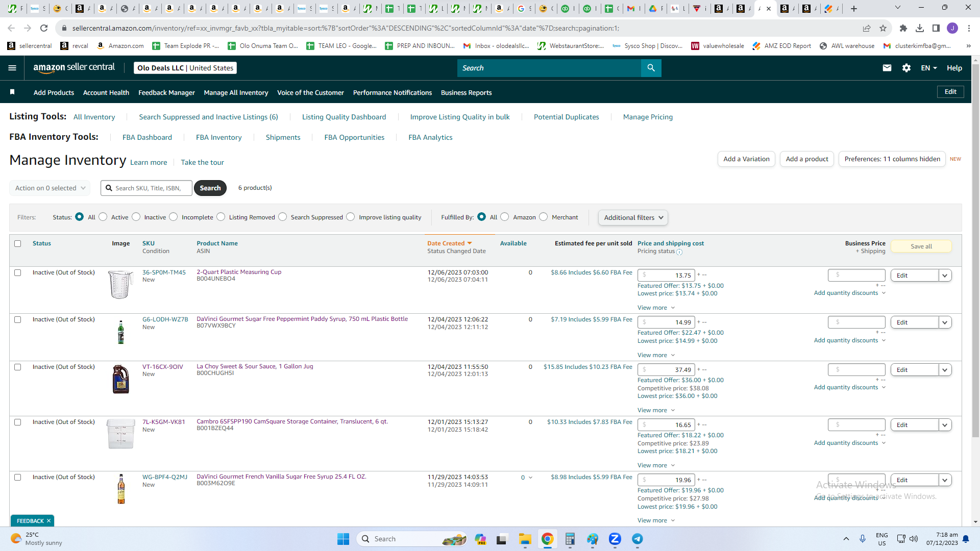Screen dimensions: 980x551
Task: Open Telegram from the taskbar
Action: coord(637,539)
